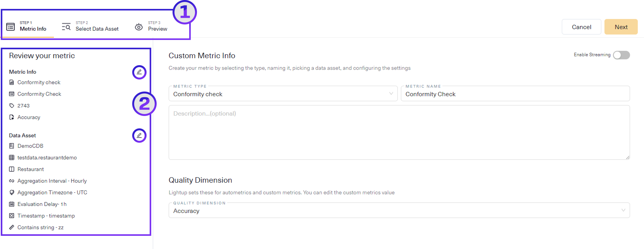Click the Metric Type chevron arrow
The width and height of the screenshot is (644, 249).
(x=391, y=93)
